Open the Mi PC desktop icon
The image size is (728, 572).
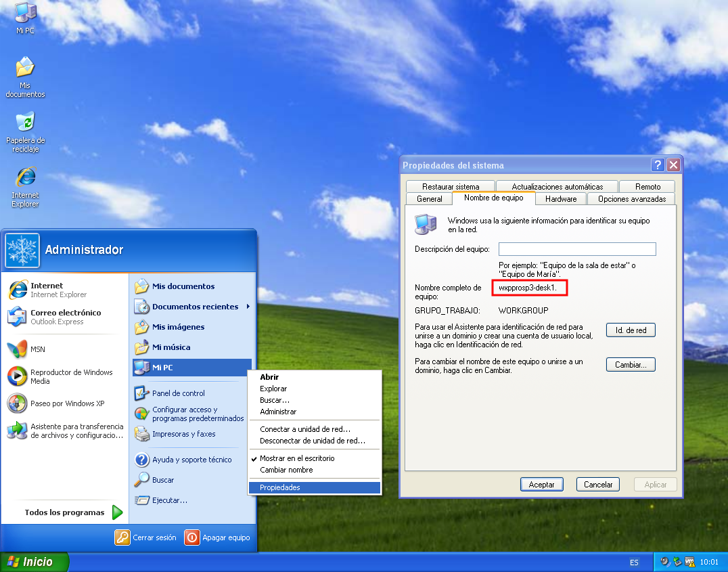click(x=25, y=18)
